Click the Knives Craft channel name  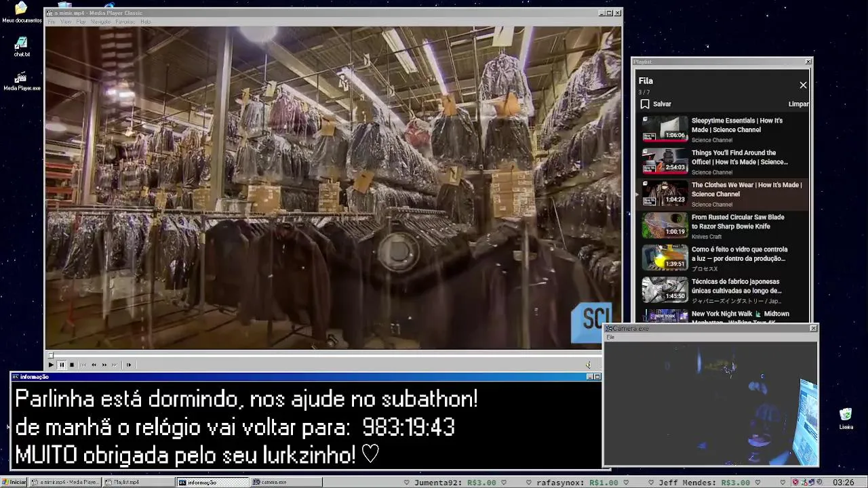pyautogui.click(x=707, y=237)
